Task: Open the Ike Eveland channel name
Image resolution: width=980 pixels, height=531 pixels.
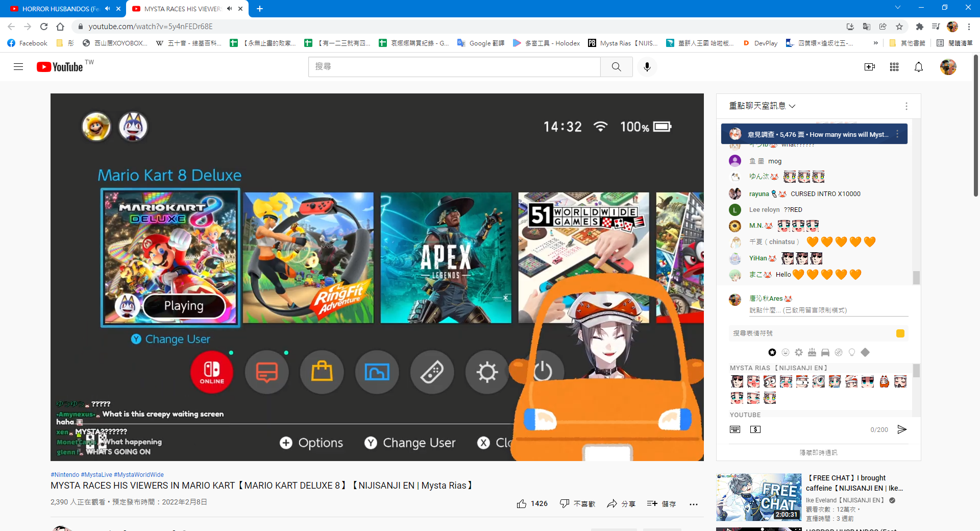Action: pyautogui.click(x=845, y=500)
